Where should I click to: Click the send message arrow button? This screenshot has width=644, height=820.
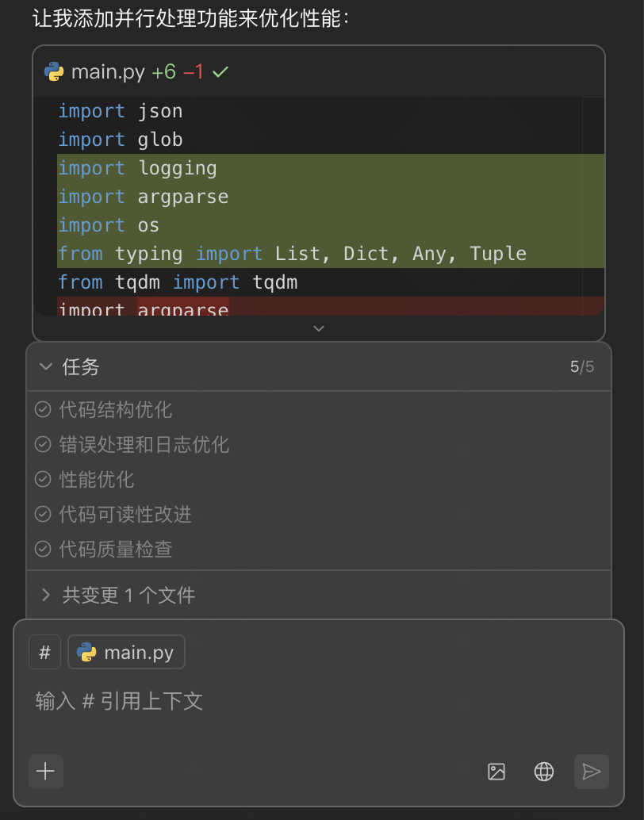pyautogui.click(x=592, y=772)
